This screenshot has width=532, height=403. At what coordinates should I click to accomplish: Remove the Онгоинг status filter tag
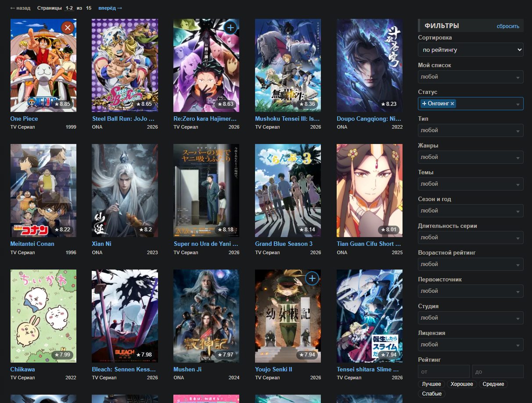click(x=452, y=104)
